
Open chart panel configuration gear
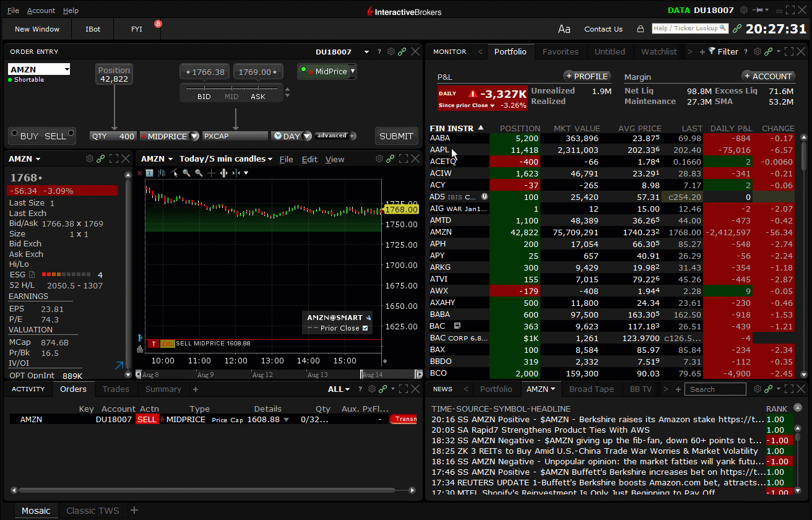[379, 159]
